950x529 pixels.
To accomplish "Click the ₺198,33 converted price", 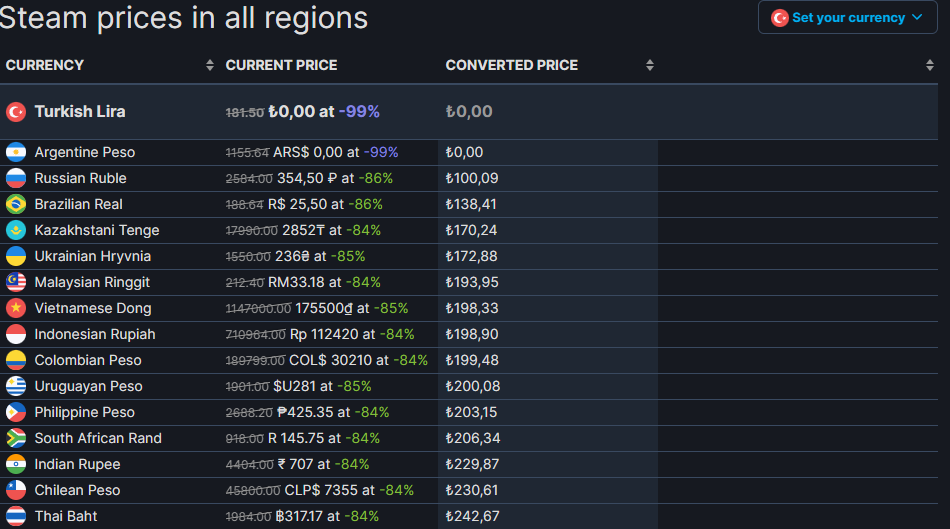I will [x=472, y=308].
